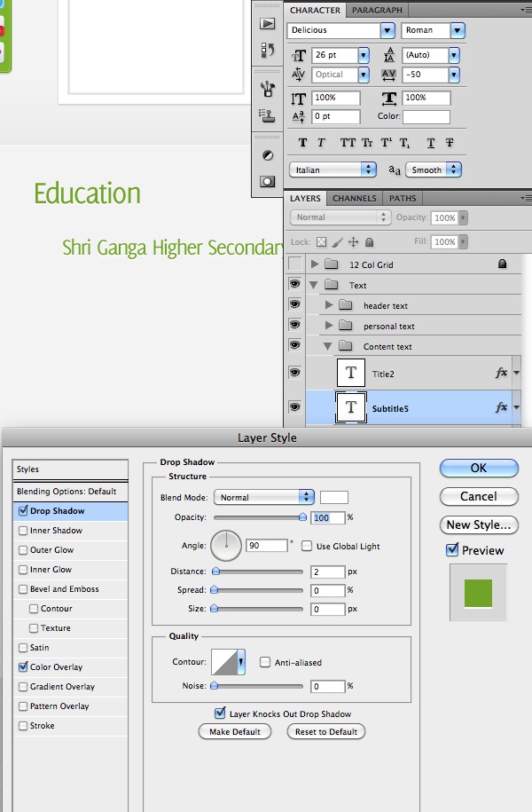Click the Title2 text layer thumbnail
The width and height of the screenshot is (532, 812).
pyautogui.click(x=351, y=373)
